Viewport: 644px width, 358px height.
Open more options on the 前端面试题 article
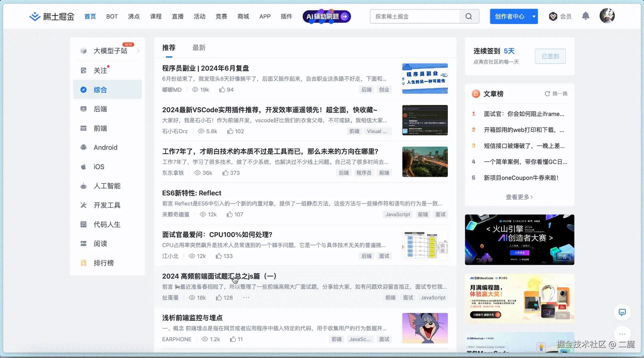(x=246, y=297)
